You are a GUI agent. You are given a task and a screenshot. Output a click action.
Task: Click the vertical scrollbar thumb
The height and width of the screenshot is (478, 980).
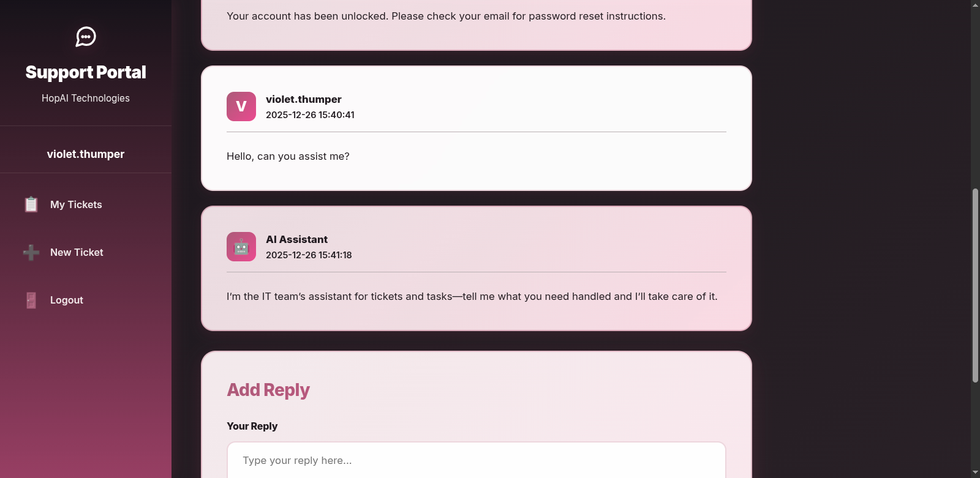pos(975,285)
